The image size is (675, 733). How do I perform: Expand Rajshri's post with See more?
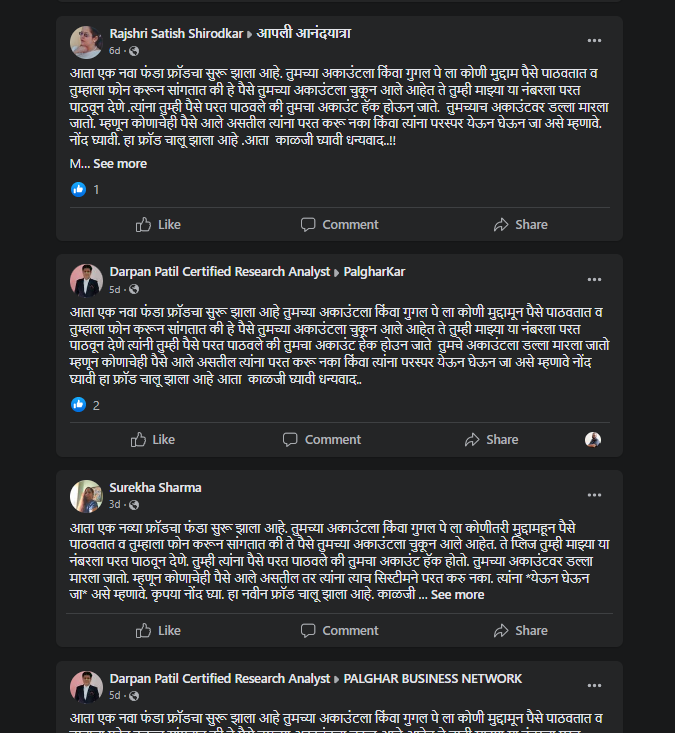pos(120,163)
